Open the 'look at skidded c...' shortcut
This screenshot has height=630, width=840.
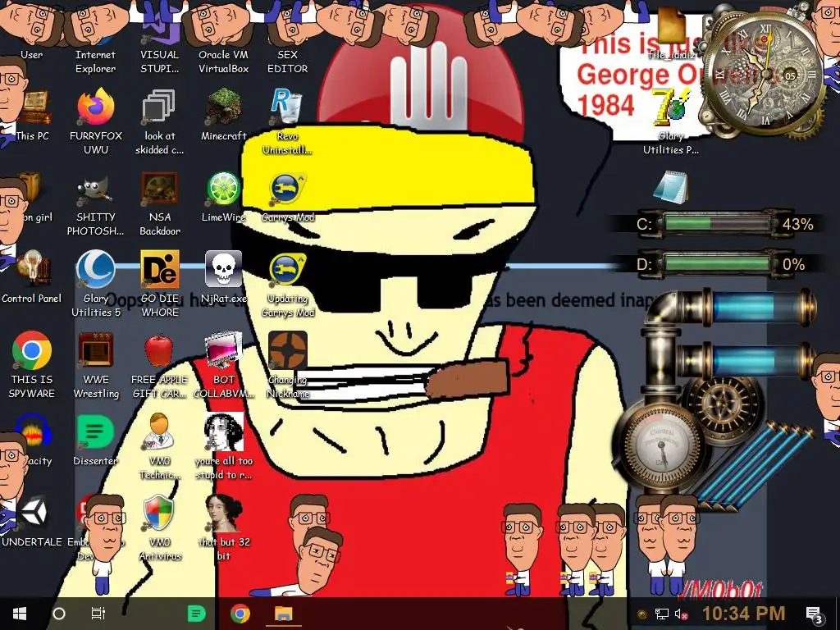tap(159, 107)
